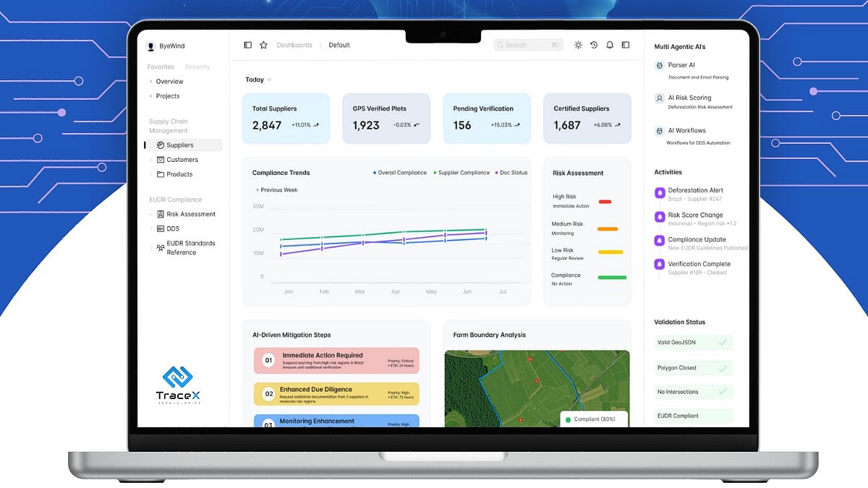The image size is (868, 488).
Task: Click the AI Risk Scoring agent icon
Action: point(659,98)
